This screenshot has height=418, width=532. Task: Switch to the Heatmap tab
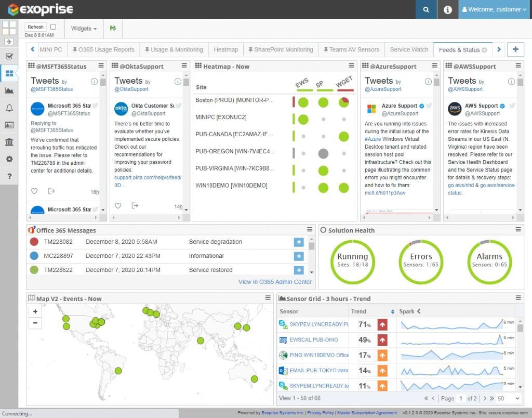225,49
